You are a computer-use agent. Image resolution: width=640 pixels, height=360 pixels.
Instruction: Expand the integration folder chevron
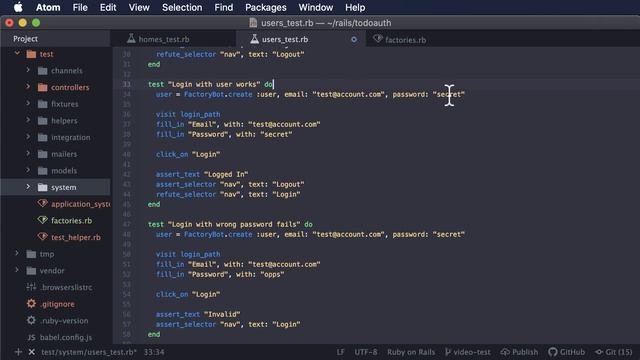pyautogui.click(x=28, y=137)
